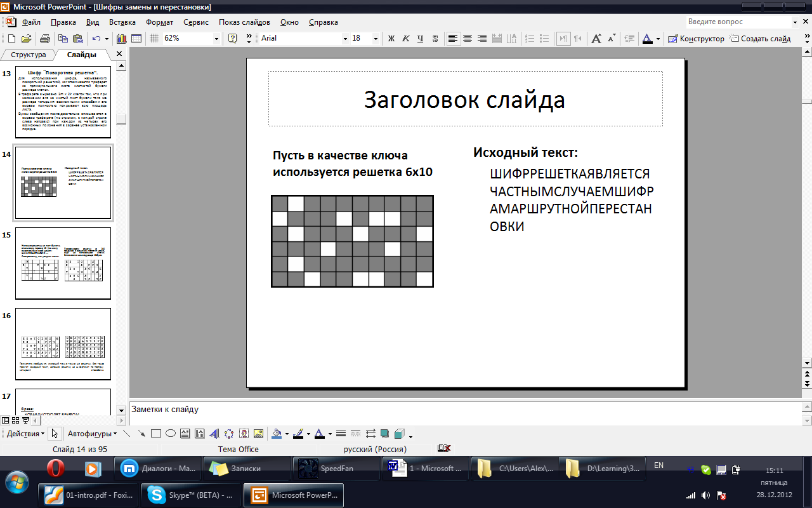Click the Copy icon in toolbar
This screenshot has width=812, height=508.
(x=62, y=38)
